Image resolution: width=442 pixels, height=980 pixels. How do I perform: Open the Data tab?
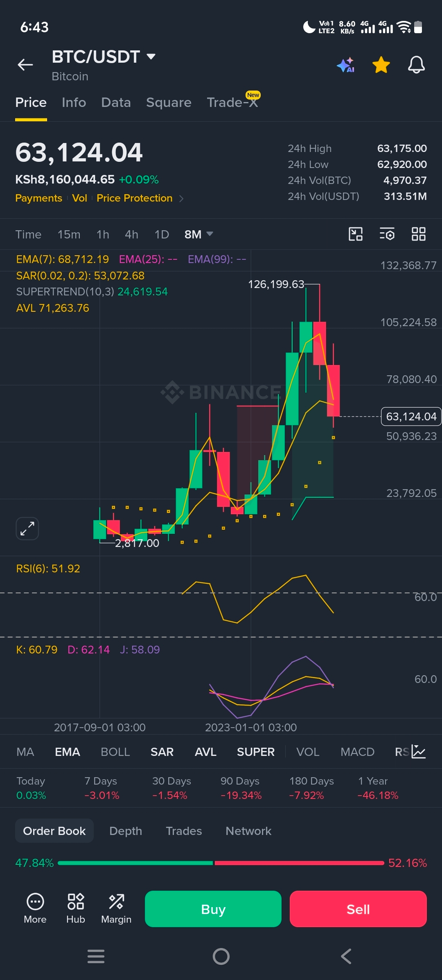116,102
